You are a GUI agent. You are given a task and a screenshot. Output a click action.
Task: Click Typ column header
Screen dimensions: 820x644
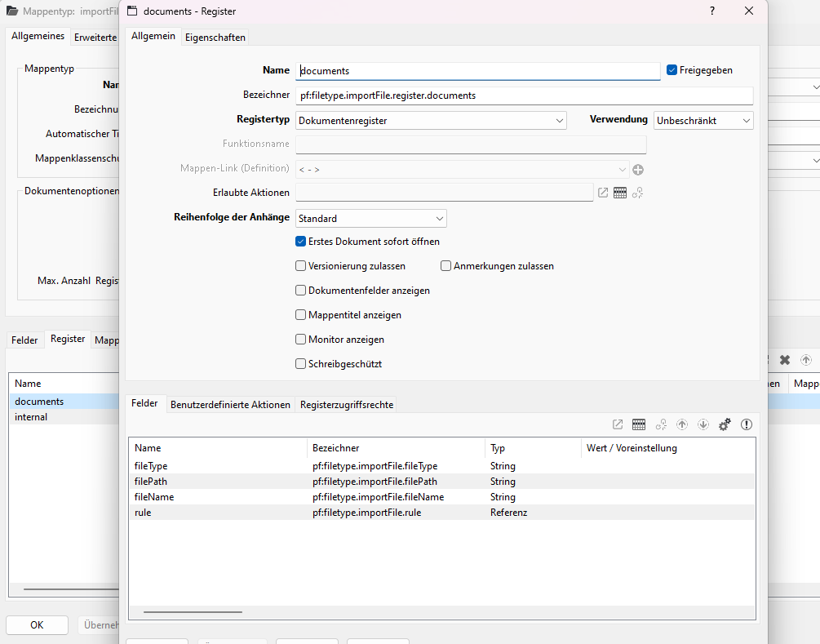(x=533, y=448)
